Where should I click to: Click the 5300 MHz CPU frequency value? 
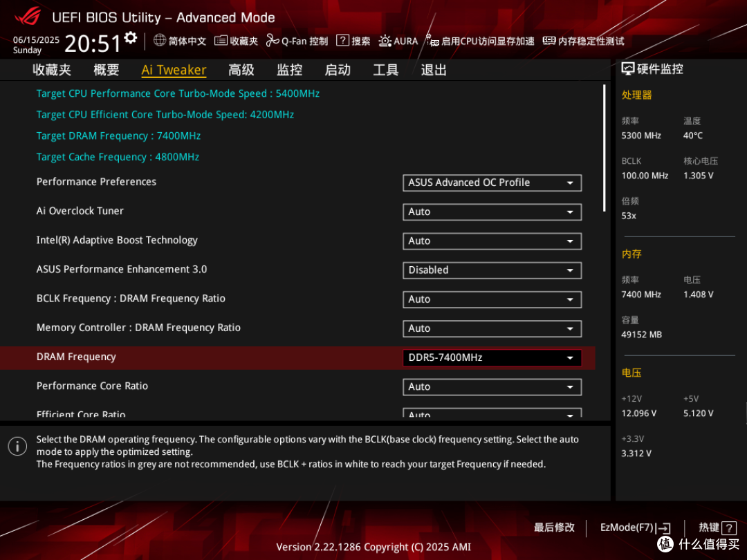[x=641, y=136]
